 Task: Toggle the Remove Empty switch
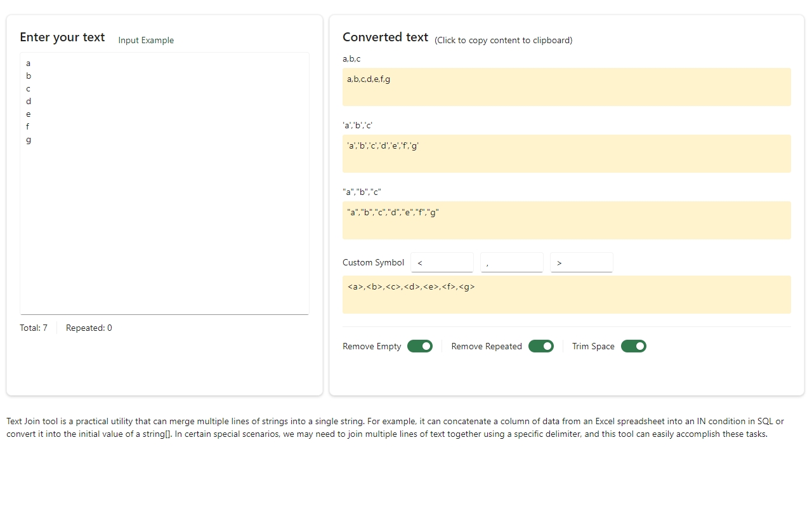(419, 346)
